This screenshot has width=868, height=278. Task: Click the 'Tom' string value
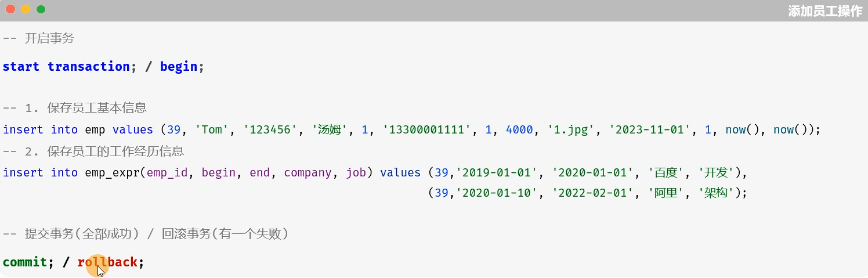pyautogui.click(x=212, y=129)
